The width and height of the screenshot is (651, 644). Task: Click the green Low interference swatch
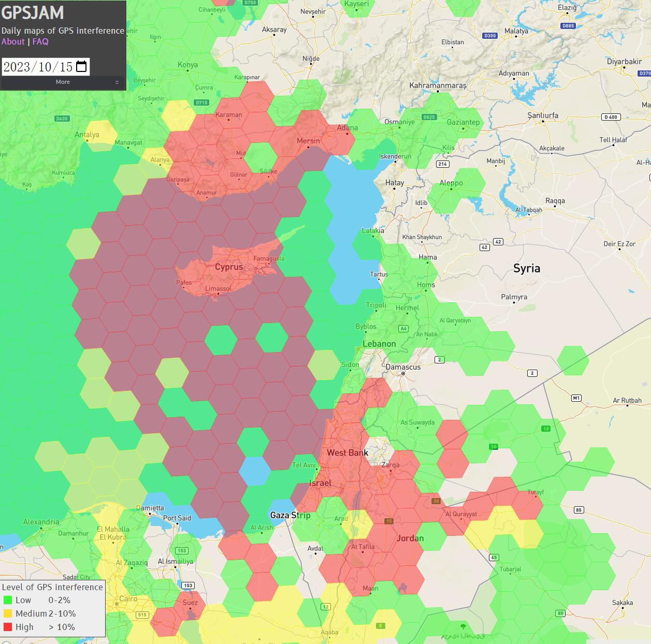(x=8, y=601)
